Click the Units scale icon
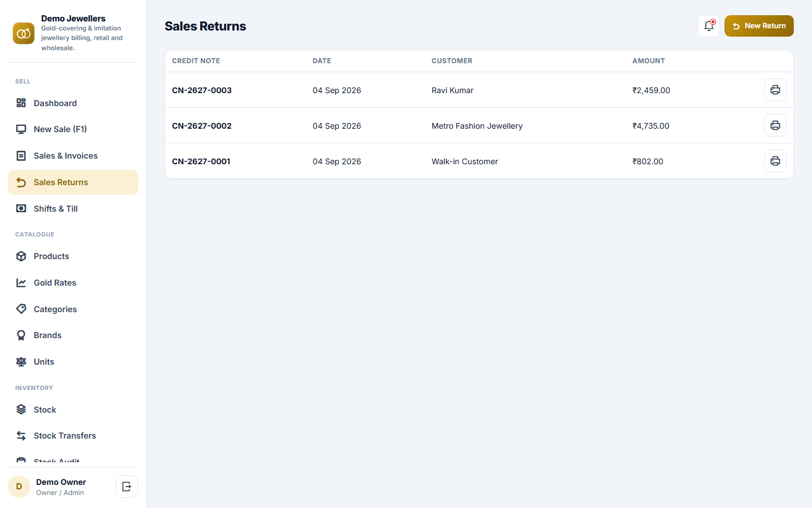 click(21, 362)
